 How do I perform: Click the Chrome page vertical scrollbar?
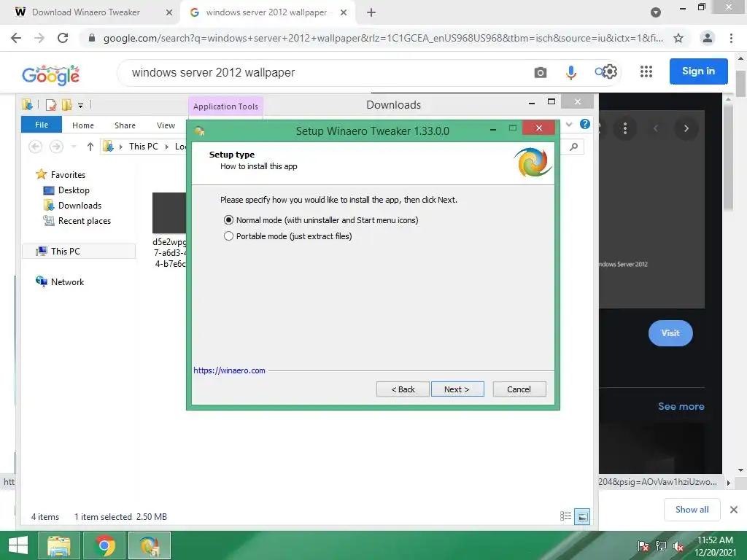tap(740, 83)
